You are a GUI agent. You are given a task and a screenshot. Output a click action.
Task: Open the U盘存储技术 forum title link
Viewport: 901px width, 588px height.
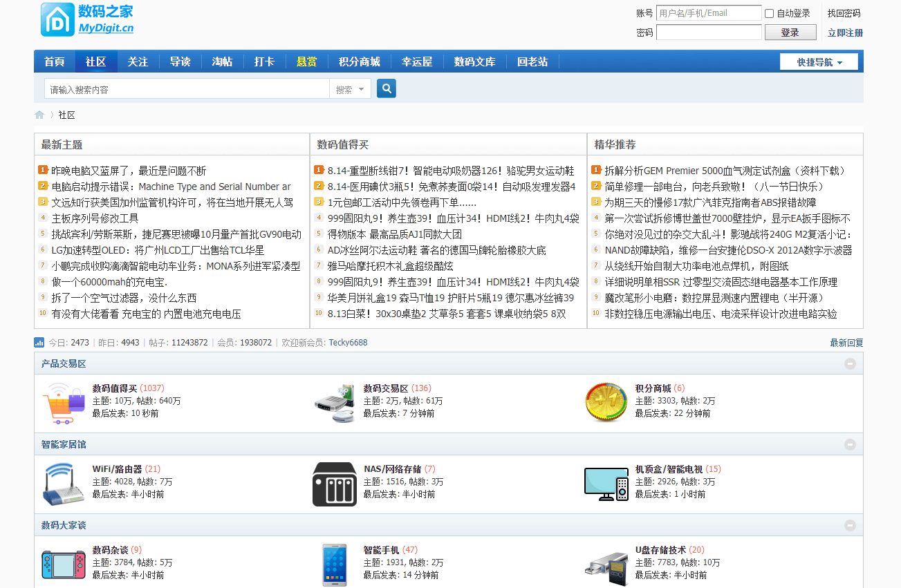click(661, 550)
